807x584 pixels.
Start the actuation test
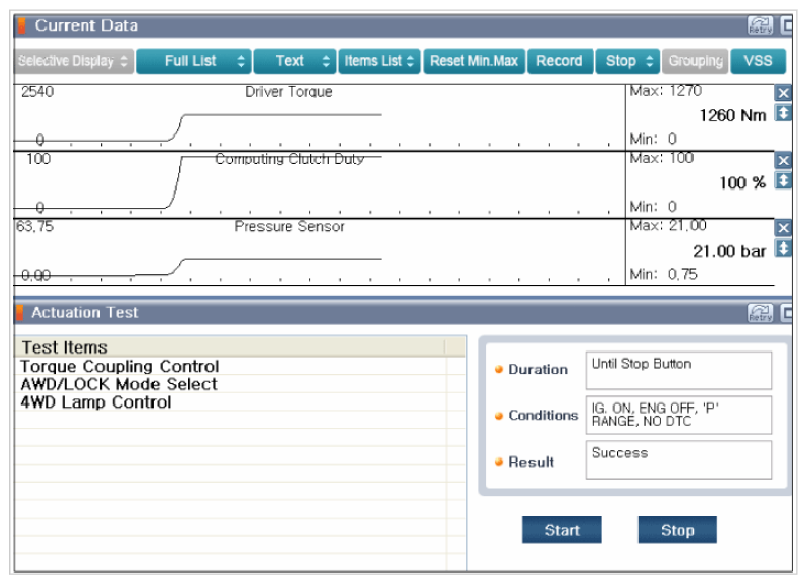coord(562,530)
